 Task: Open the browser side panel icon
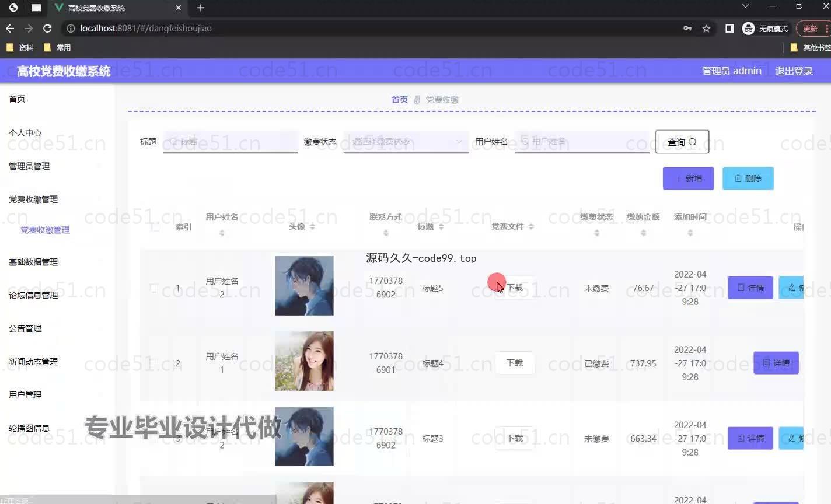tap(729, 28)
